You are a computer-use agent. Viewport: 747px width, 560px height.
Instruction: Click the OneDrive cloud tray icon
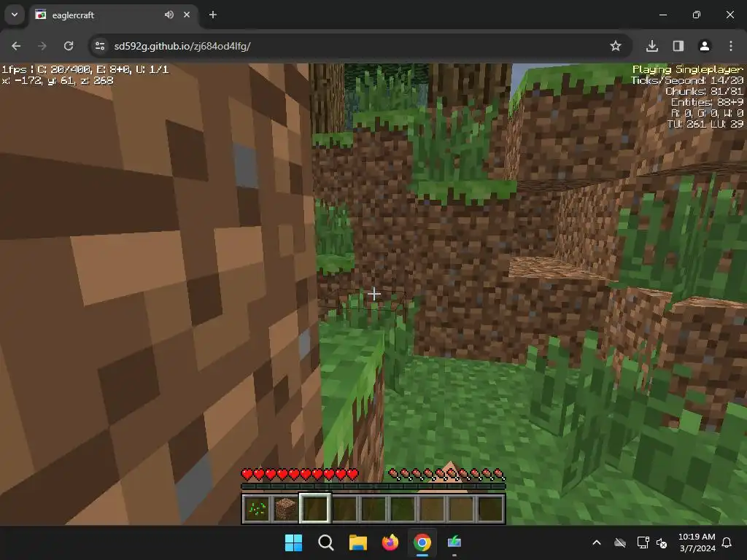(x=620, y=542)
